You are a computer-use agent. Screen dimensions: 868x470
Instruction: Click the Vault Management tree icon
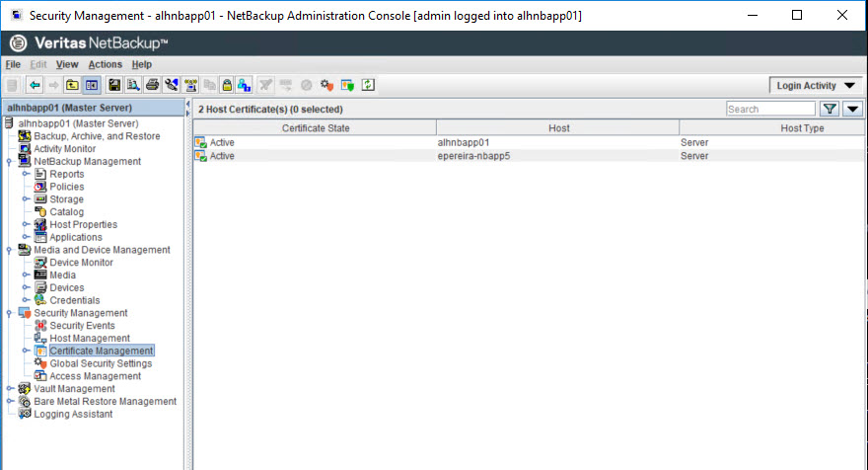[25, 388]
